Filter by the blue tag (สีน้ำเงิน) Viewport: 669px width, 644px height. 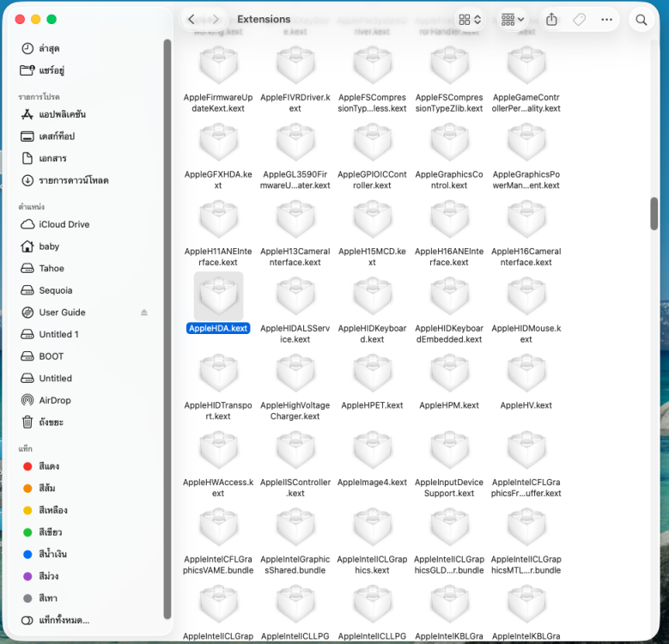pos(85,554)
